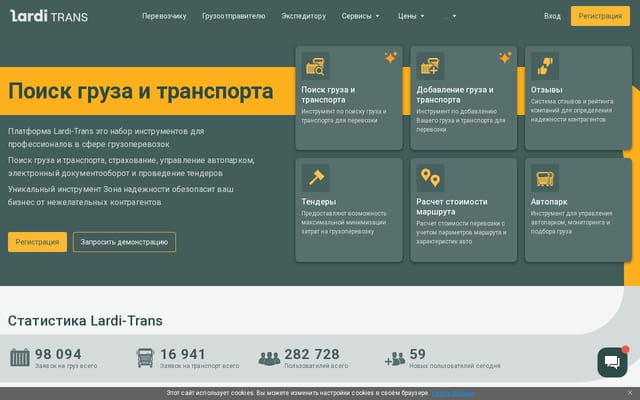This screenshot has width=640, height=400.
Task: Open the Тендеры card title
Action: point(319,202)
